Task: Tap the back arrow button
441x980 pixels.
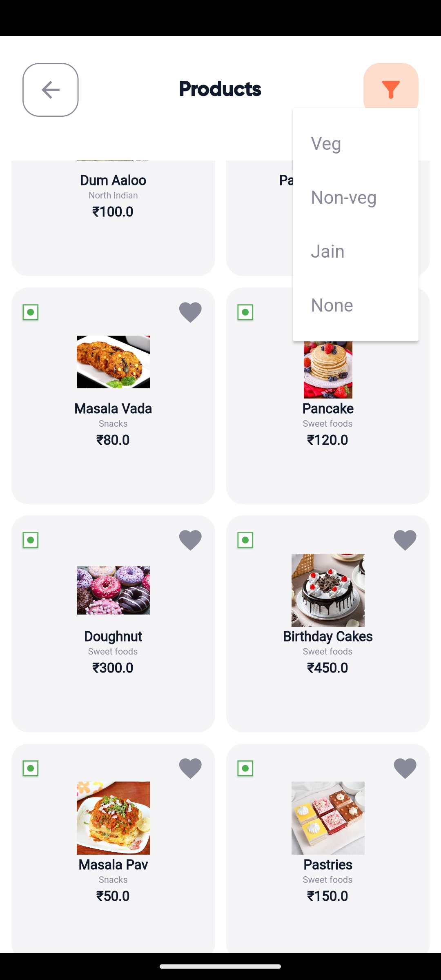Action: (x=51, y=90)
